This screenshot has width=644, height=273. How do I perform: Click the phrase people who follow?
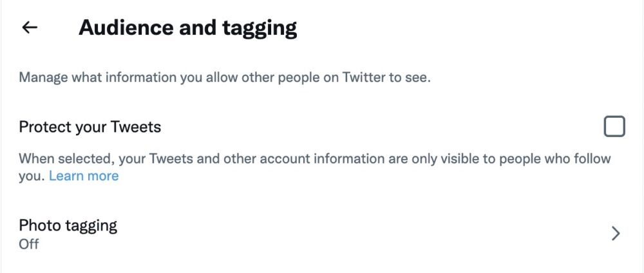tap(562, 158)
